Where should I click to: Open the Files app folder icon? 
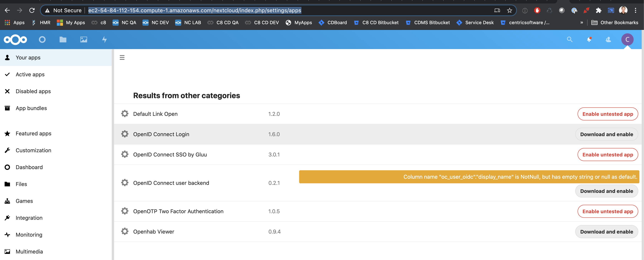tap(63, 39)
